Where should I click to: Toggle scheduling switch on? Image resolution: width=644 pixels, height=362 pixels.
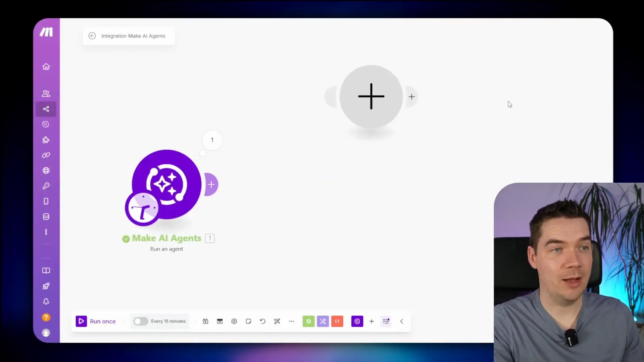pyautogui.click(x=141, y=321)
